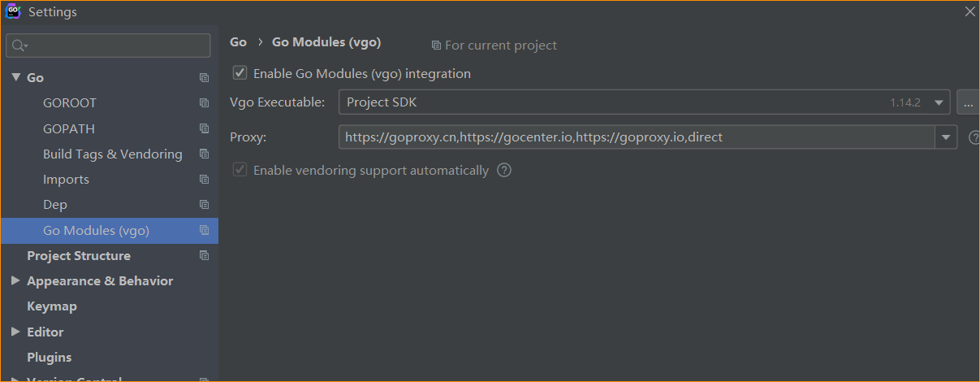
Task: Open the Vgo Executable Project SDK dropdown
Action: pyautogui.click(x=939, y=102)
